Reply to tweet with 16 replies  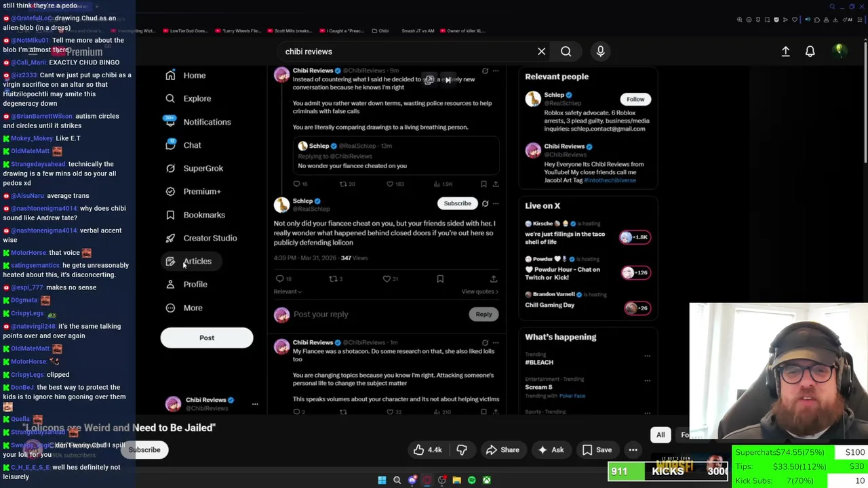(x=300, y=184)
